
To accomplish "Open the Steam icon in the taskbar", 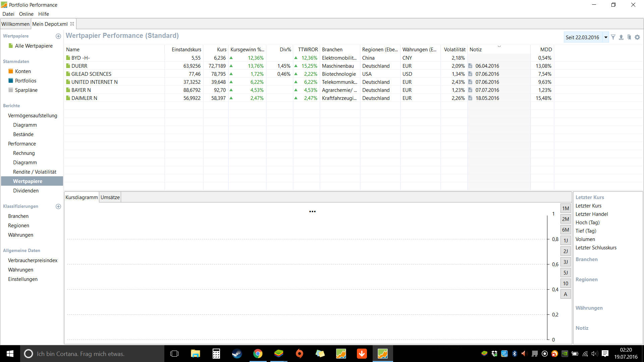I will [x=237, y=354].
